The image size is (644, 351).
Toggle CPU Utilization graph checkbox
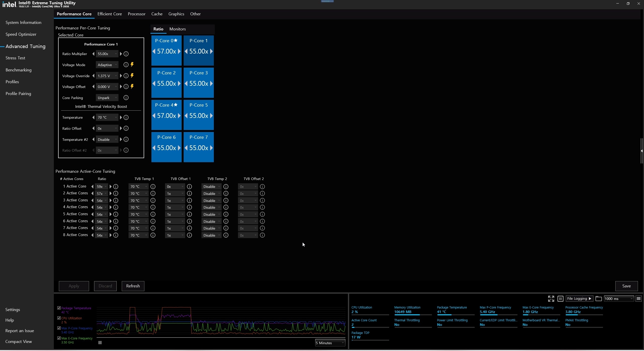(x=59, y=318)
